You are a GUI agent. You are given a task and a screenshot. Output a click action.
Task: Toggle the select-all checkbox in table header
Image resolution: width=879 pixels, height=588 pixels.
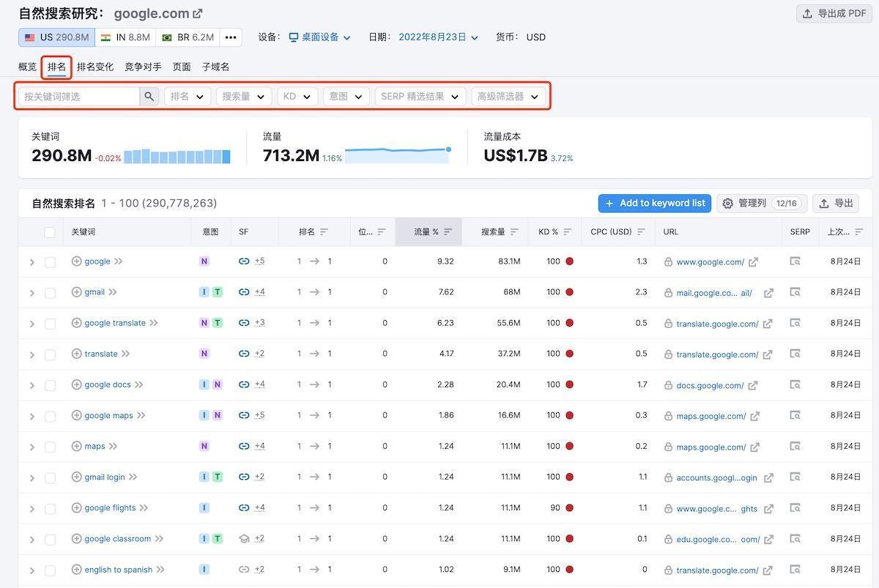50,232
